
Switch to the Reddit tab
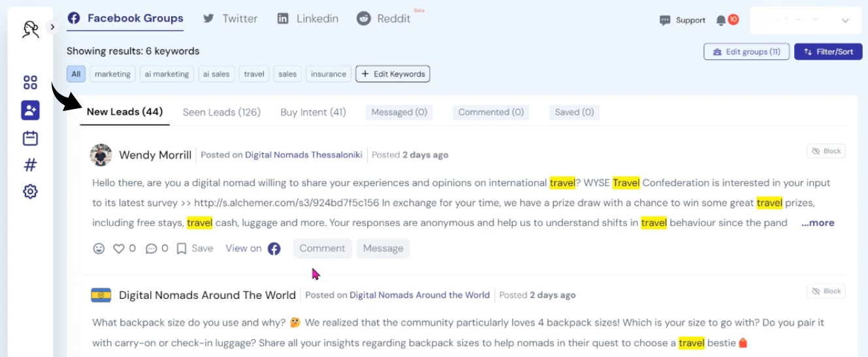pos(384,18)
